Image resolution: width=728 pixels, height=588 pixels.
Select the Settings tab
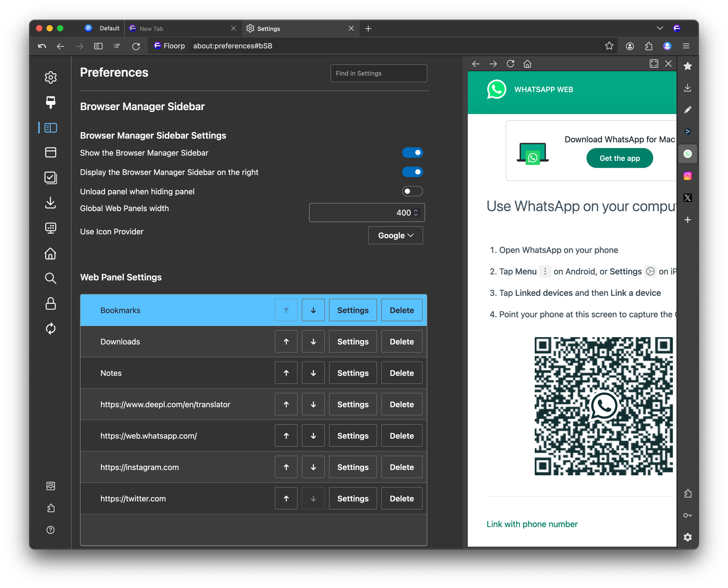[300, 28]
